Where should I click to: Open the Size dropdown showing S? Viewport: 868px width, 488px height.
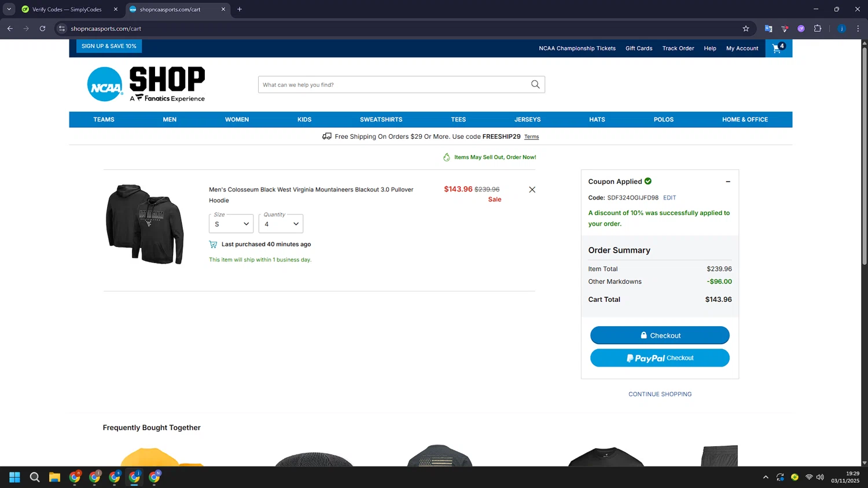[231, 224]
